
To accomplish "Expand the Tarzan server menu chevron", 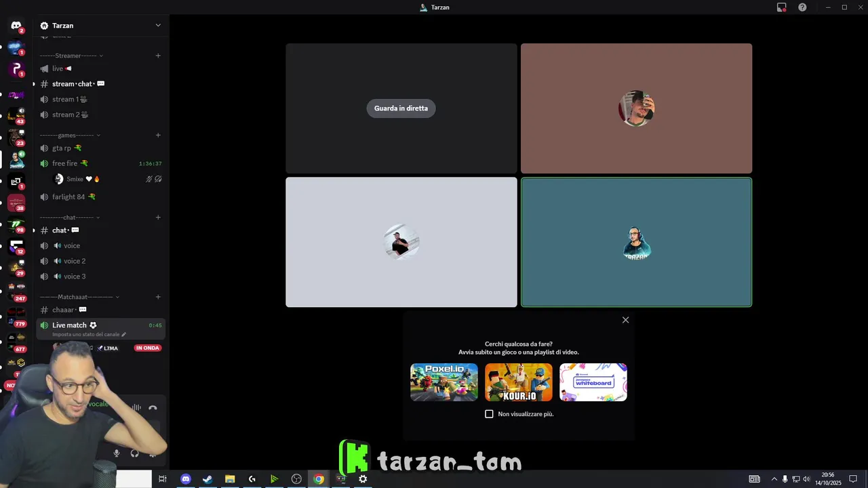I will pyautogui.click(x=158, y=26).
